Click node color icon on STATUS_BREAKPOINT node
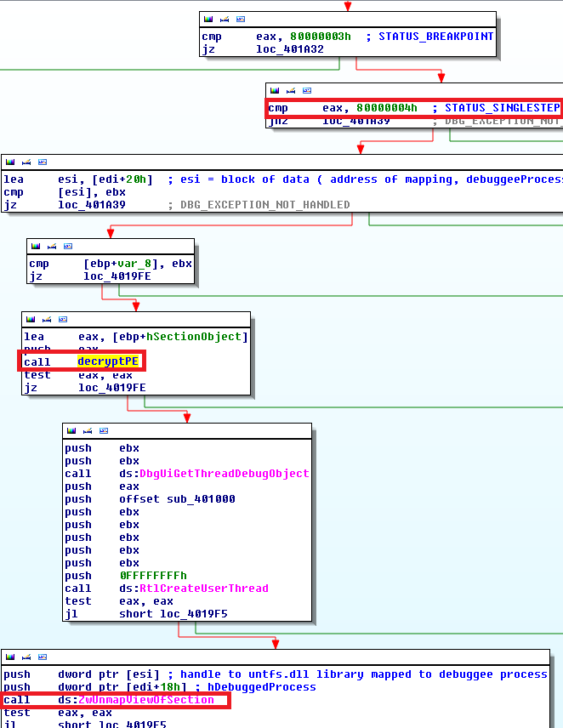563x728 pixels. [x=208, y=19]
